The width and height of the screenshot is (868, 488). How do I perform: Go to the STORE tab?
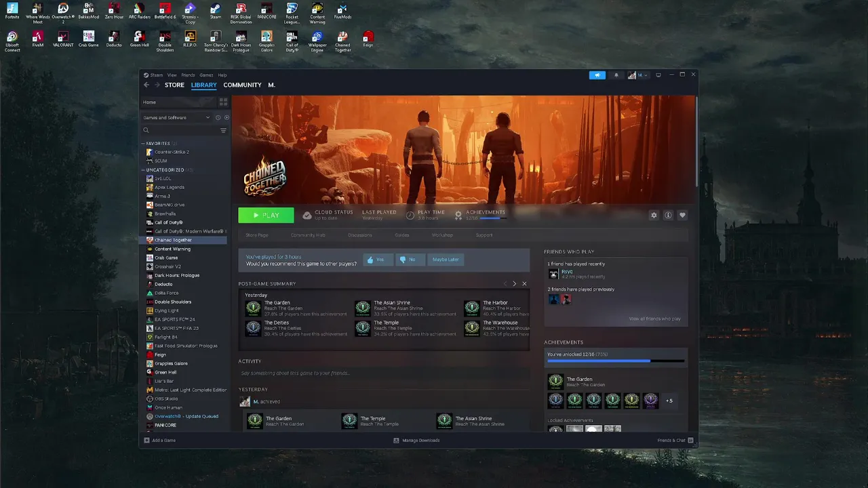click(x=174, y=85)
